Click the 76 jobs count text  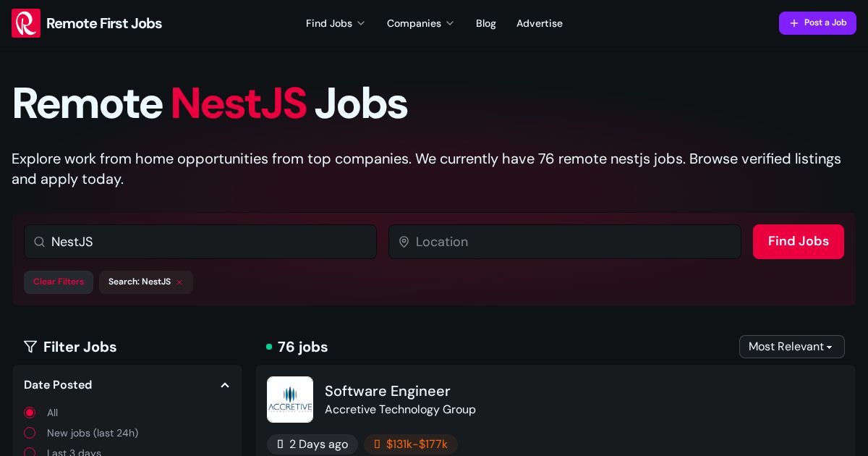tap(303, 347)
